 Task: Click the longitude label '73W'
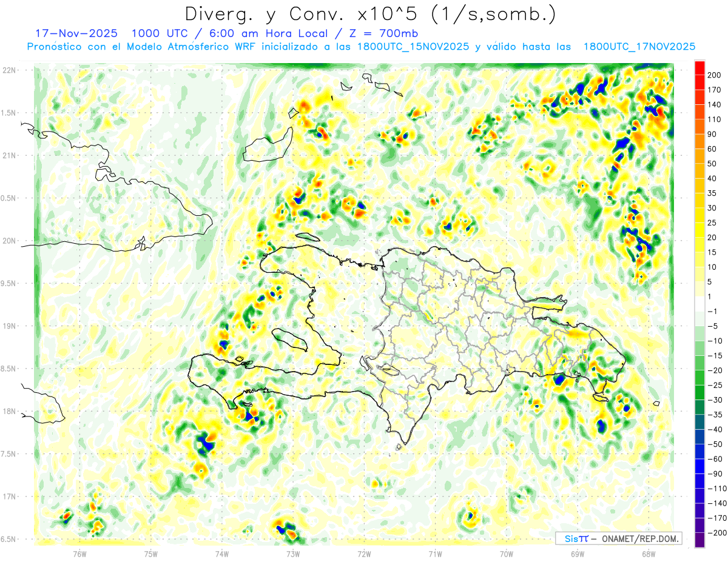[293, 554]
